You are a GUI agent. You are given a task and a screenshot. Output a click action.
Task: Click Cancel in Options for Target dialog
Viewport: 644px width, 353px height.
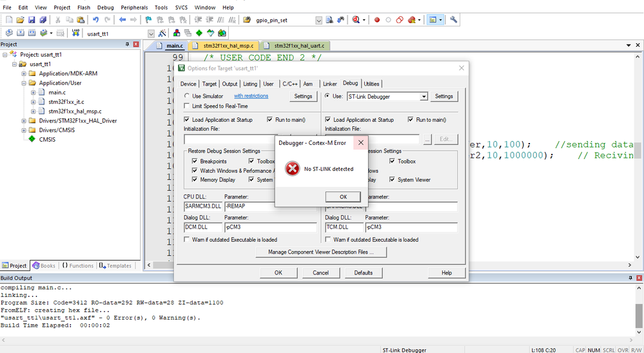[x=320, y=272]
